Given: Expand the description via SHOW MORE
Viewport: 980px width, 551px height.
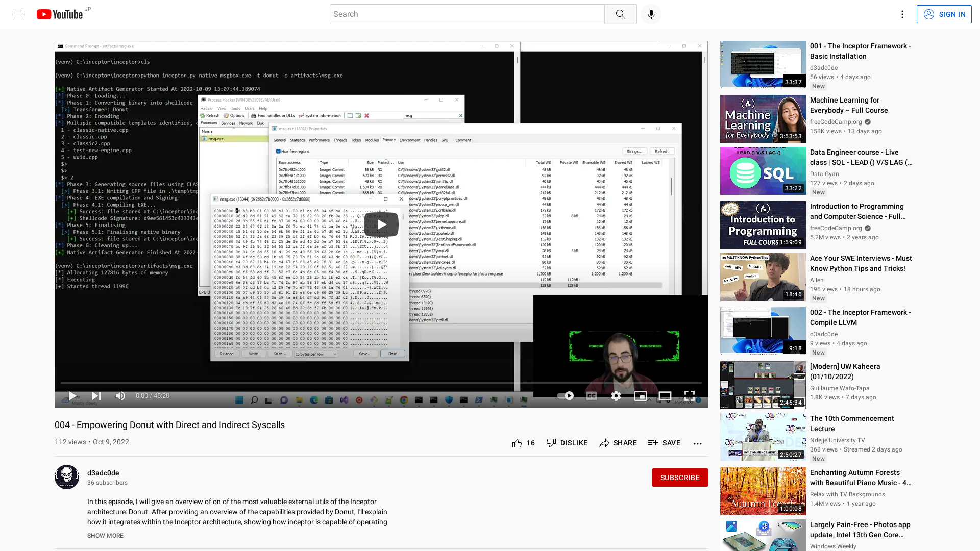Looking at the screenshot, I should coord(105,536).
